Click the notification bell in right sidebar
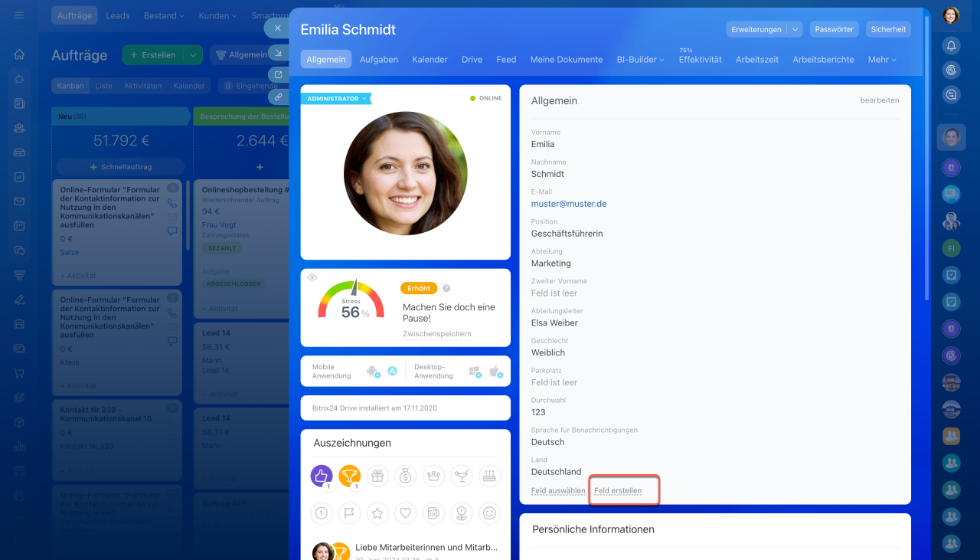Screen dimensions: 980x560 click(x=951, y=45)
